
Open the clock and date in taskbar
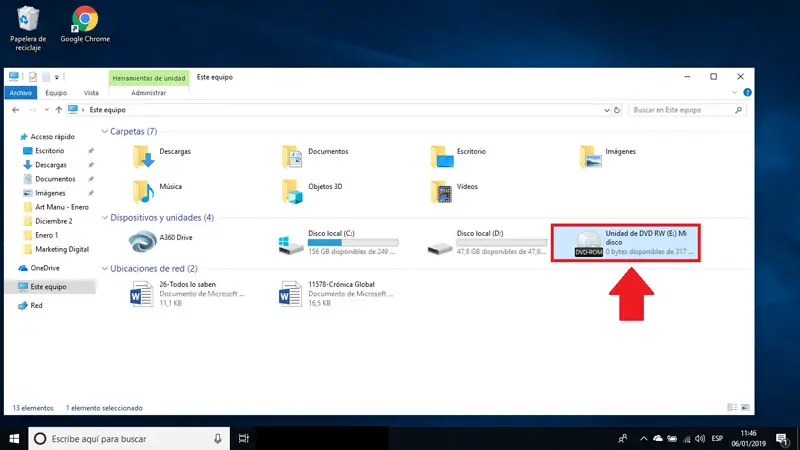click(748, 438)
